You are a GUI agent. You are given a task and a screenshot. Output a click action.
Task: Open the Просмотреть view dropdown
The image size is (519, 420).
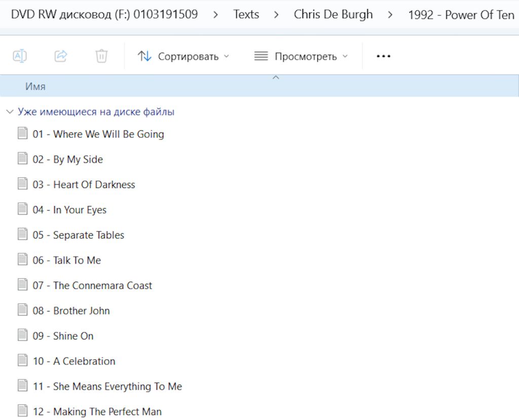(x=301, y=56)
